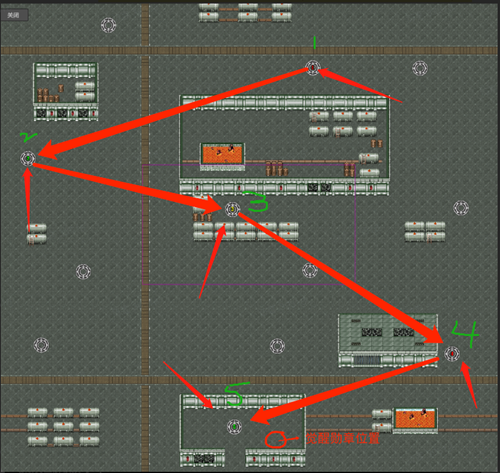Select circular marker numbered 1 with red center

click(313, 68)
